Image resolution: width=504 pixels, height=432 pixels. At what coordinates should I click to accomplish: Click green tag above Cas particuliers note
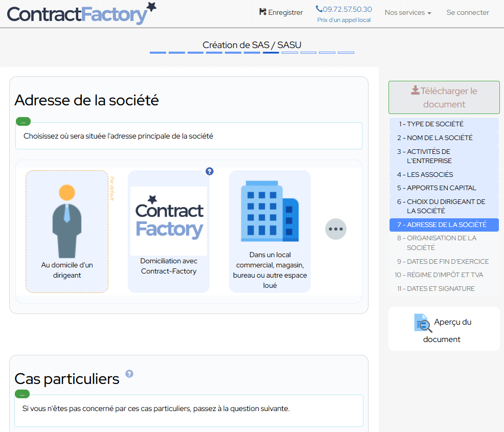(22, 394)
